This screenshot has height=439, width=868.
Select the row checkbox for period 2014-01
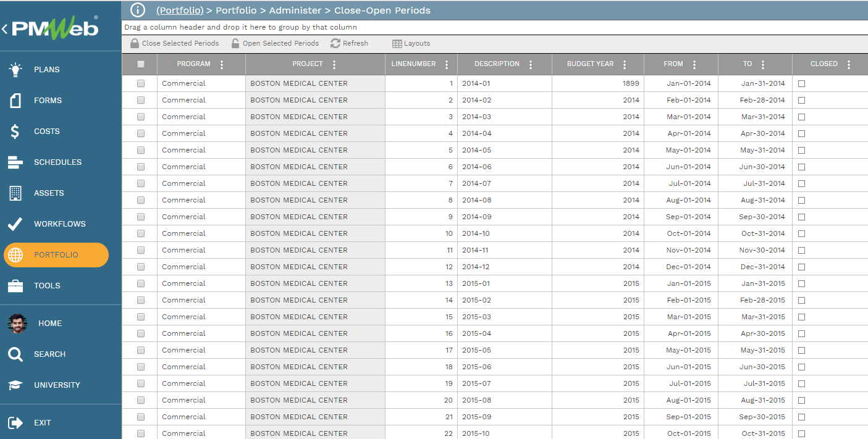[x=141, y=83]
